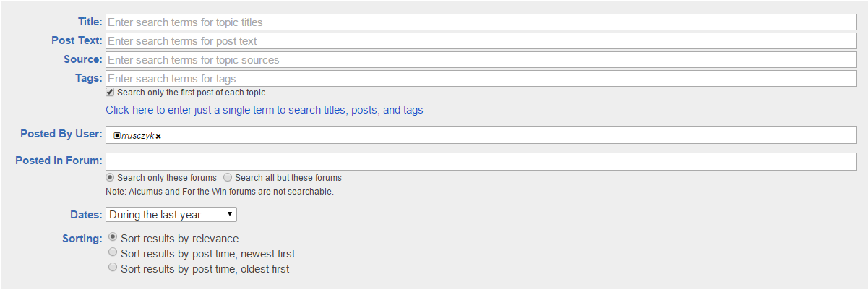Remove the rrusczyk user tag

click(x=158, y=136)
